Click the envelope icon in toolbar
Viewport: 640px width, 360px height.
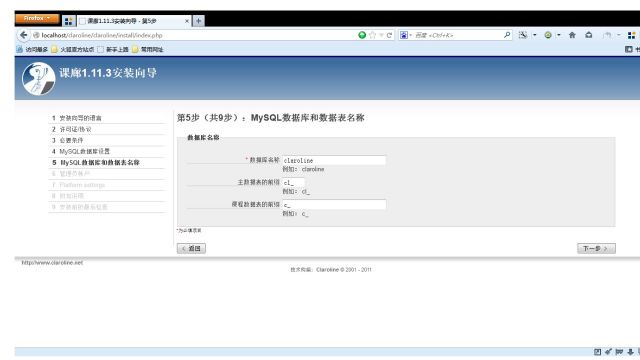click(x=589, y=35)
